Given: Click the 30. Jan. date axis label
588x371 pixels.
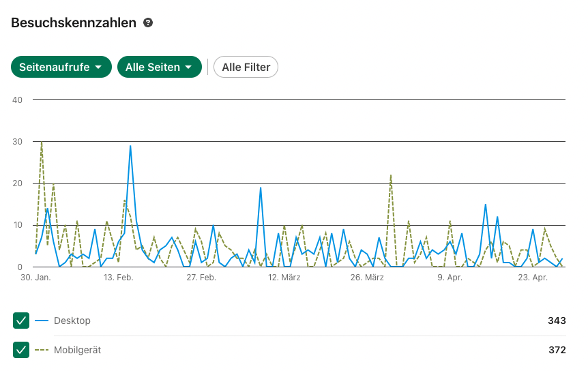Looking at the screenshot, I should pyautogui.click(x=35, y=278).
